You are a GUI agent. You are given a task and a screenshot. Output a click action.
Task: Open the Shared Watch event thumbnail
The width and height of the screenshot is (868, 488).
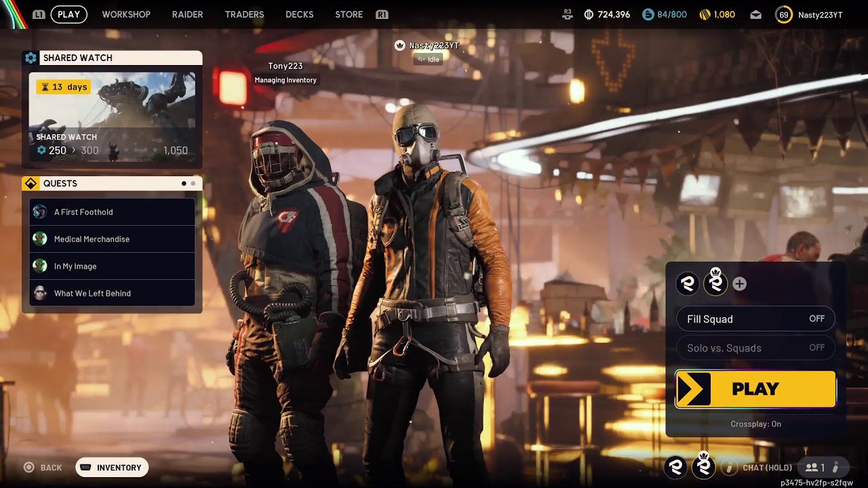click(x=112, y=117)
